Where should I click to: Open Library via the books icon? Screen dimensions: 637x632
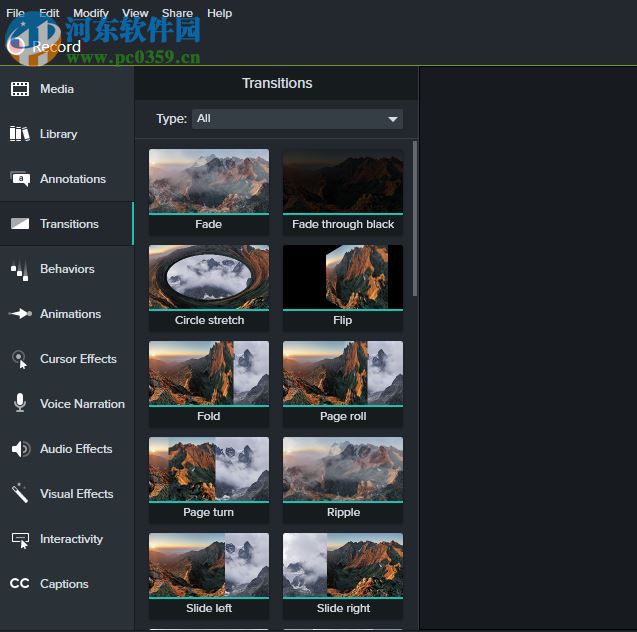pyautogui.click(x=20, y=134)
